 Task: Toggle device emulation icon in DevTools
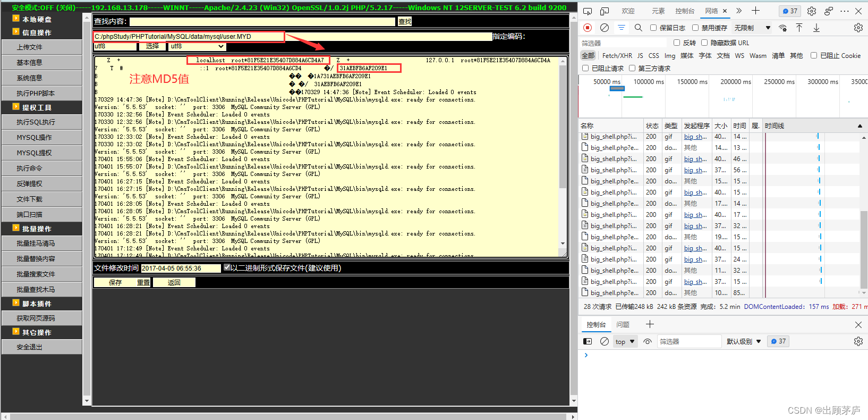[605, 11]
